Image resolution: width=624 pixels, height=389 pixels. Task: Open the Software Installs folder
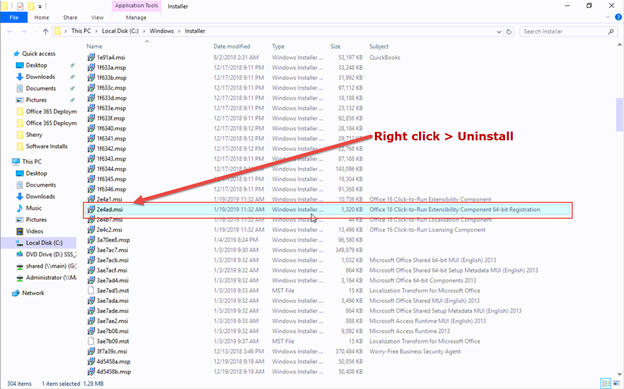click(47, 146)
